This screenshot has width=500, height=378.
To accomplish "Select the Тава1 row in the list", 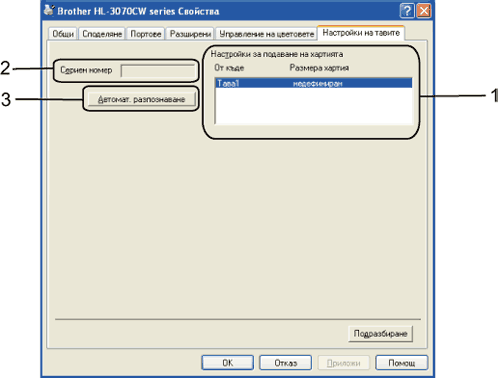I will click(x=314, y=83).
